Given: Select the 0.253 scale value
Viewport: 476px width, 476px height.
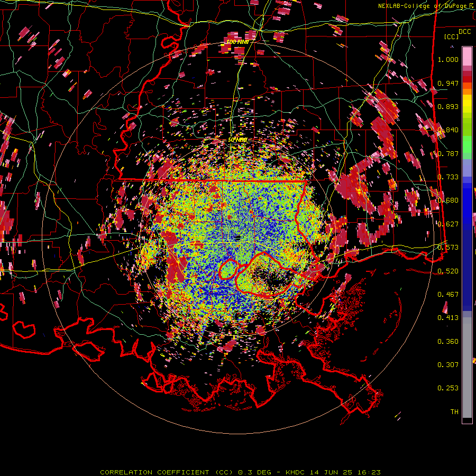Looking at the screenshot, I should pyautogui.click(x=448, y=388).
